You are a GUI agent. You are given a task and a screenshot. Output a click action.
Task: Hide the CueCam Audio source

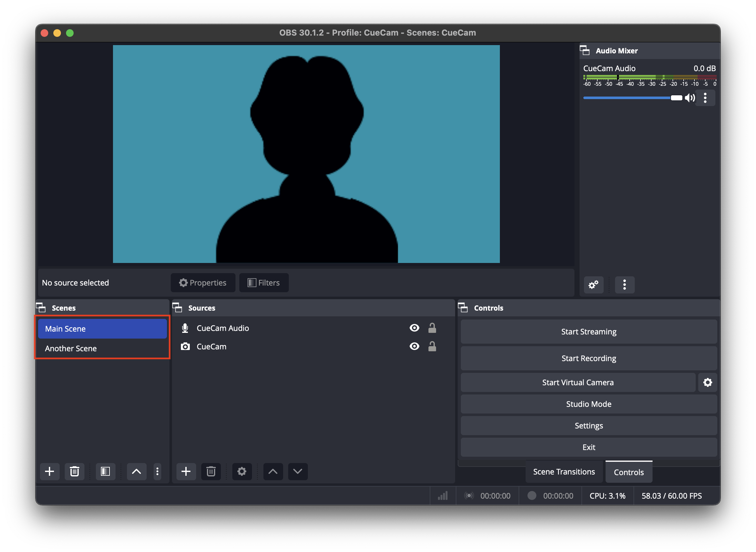coord(414,328)
